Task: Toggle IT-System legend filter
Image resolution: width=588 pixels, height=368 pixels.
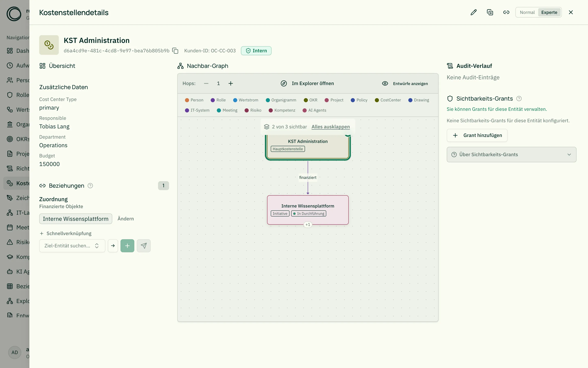Action: click(197, 110)
